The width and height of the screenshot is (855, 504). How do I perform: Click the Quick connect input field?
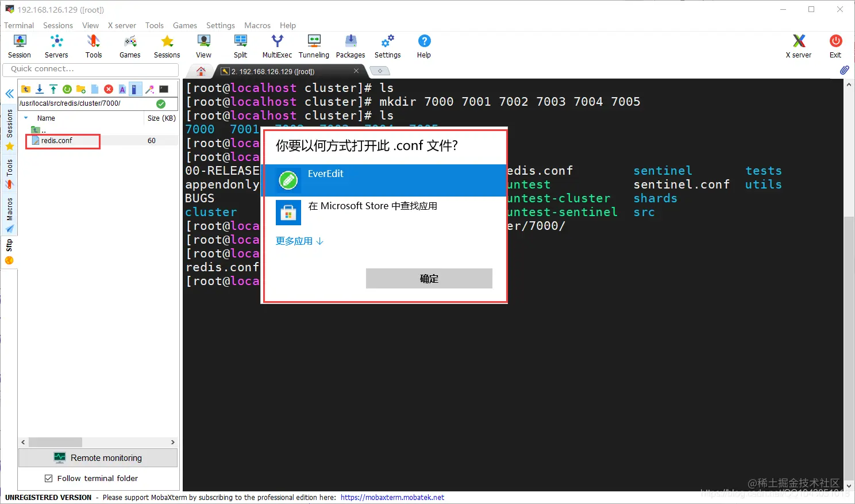(91, 69)
